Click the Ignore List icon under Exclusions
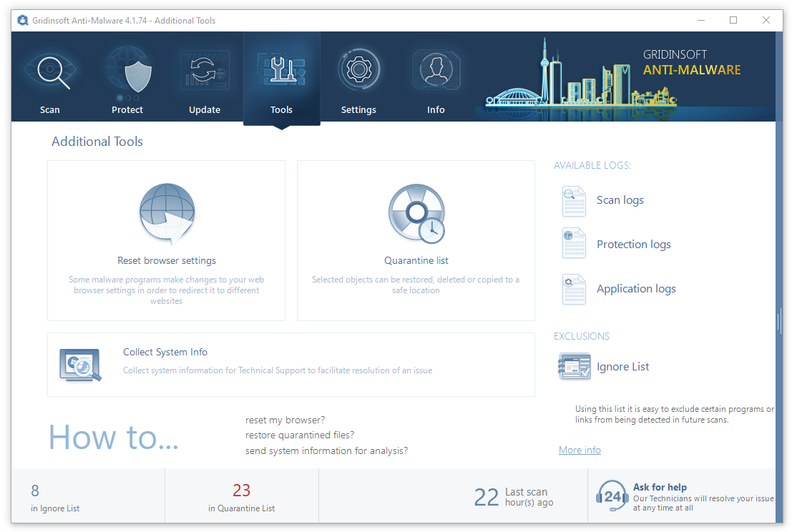The image size is (792, 532). tap(574, 367)
